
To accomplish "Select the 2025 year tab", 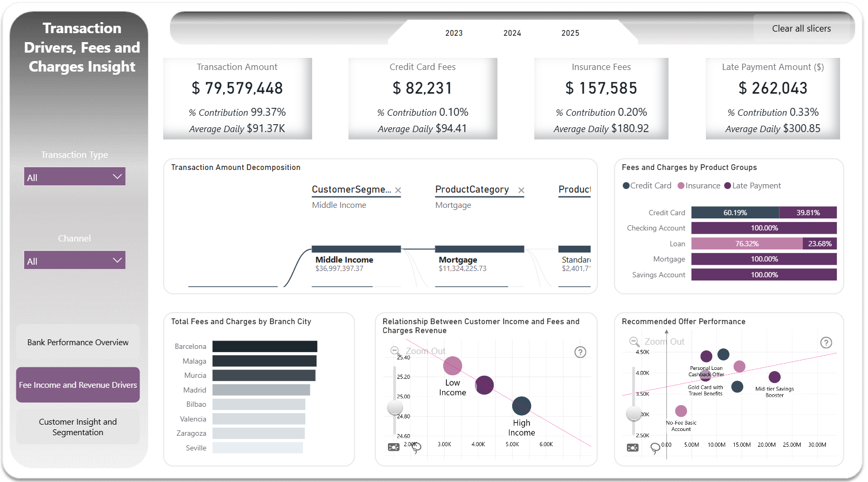I will pyautogui.click(x=570, y=33).
